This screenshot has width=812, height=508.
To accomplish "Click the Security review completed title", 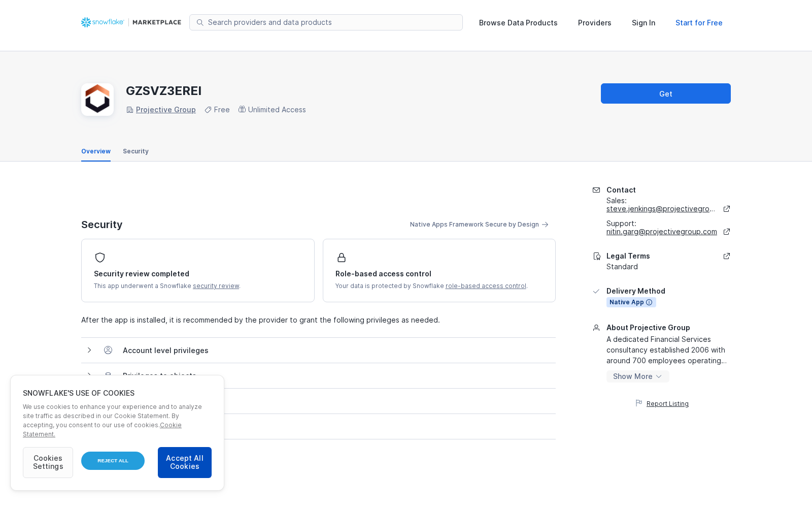I will 142,274.
